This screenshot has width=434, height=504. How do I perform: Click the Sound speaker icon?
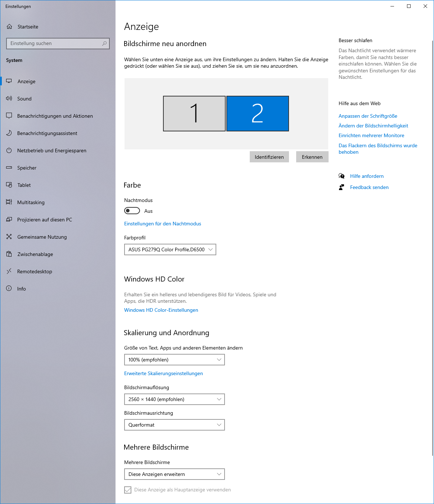(x=9, y=98)
